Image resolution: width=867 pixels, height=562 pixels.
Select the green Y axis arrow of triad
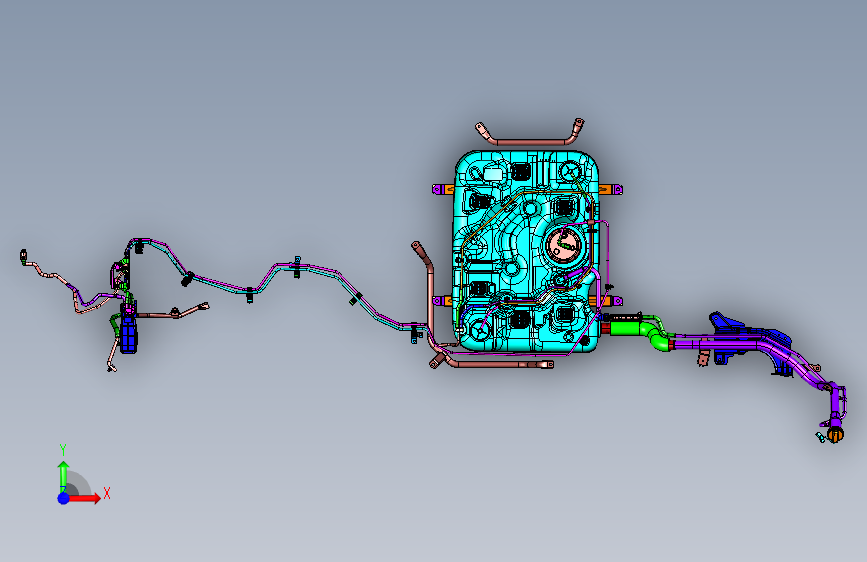click(x=64, y=476)
